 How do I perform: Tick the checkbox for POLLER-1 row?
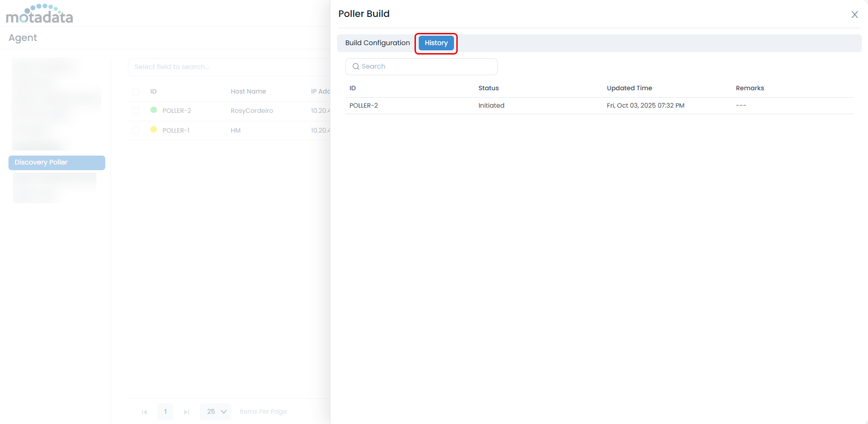[x=136, y=130]
